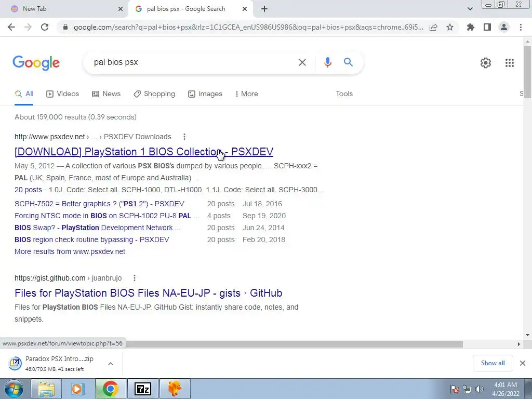Image resolution: width=532 pixels, height=399 pixels.
Task: Open the More search filters menu
Action: [247, 94]
